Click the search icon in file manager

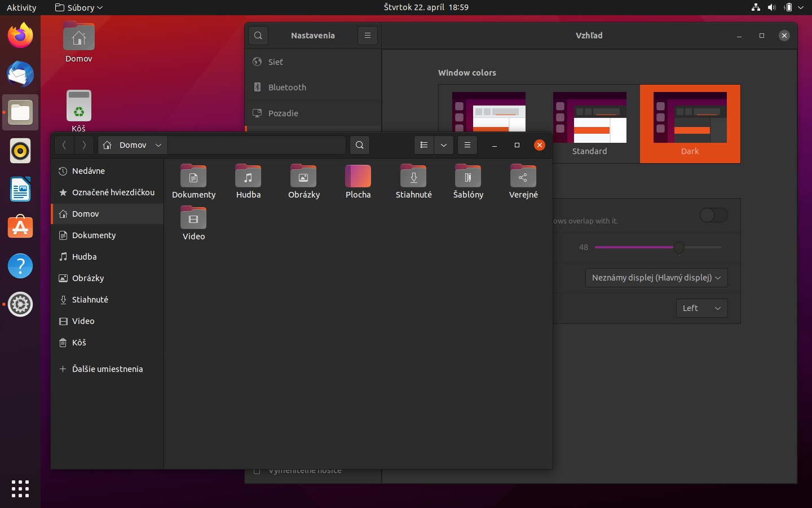pyautogui.click(x=359, y=145)
